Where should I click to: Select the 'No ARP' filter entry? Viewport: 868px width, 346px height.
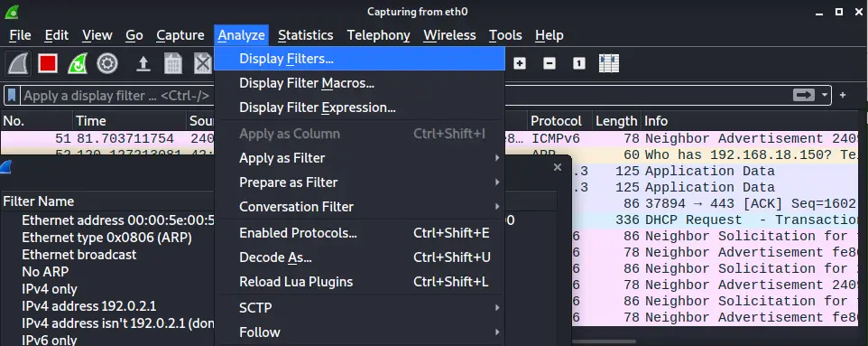tap(45, 272)
